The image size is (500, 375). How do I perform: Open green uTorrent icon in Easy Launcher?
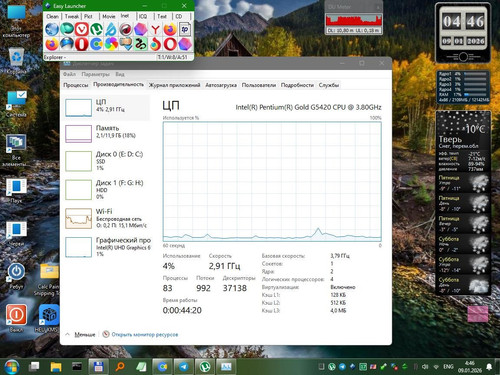coord(96,29)
